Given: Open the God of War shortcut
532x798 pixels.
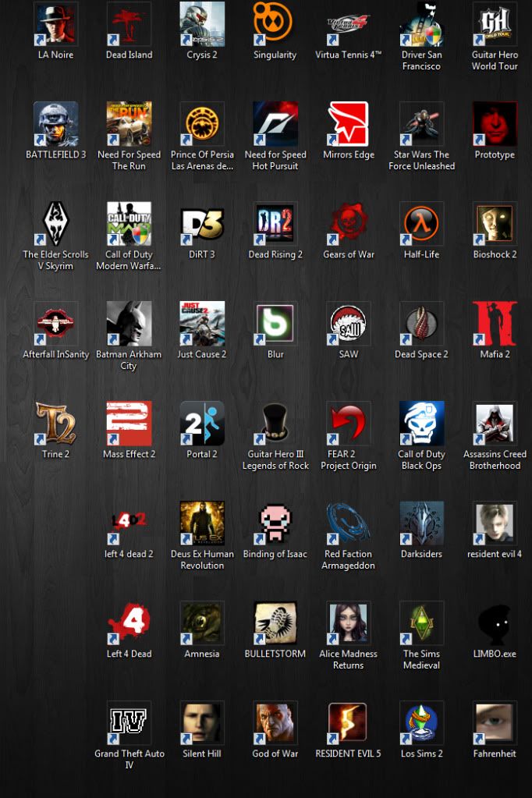Looking at the screenshot, I should click(275, 722).
